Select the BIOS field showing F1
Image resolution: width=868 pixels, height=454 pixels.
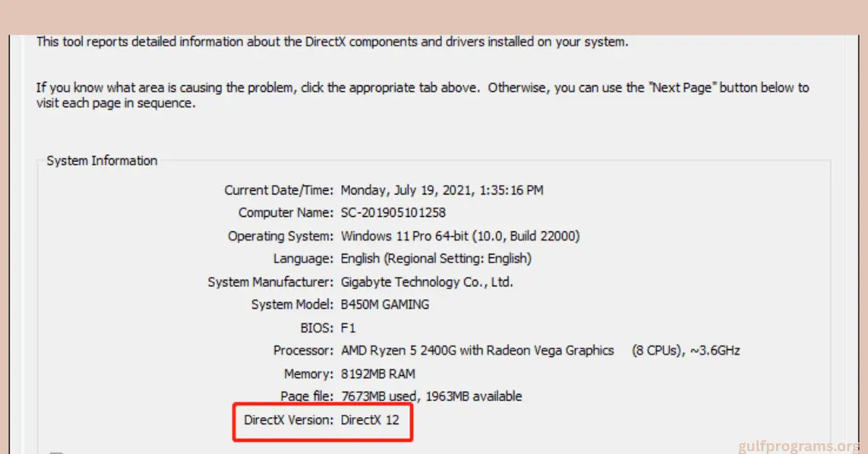coord(349,327)
